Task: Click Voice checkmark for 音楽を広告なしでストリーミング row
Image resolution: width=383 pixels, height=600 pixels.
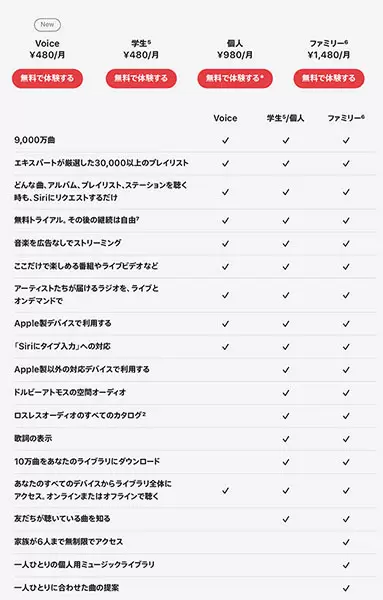Action: click(x=225, y=243)
